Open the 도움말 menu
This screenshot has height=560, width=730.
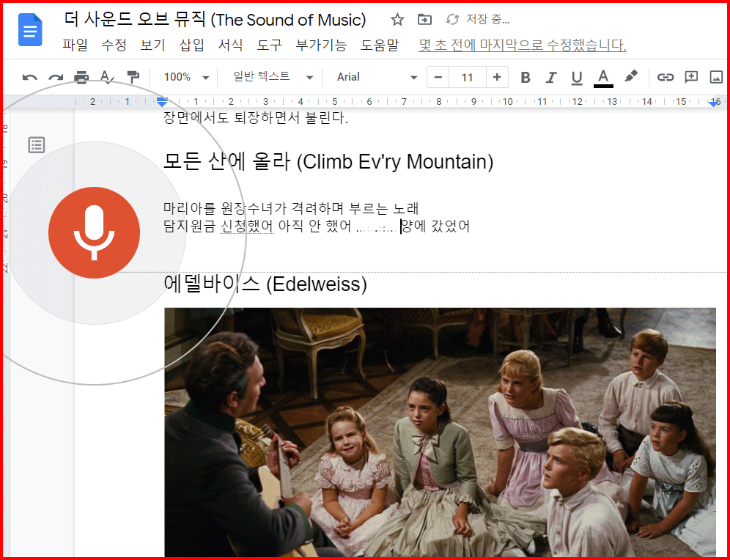(380, 45)
